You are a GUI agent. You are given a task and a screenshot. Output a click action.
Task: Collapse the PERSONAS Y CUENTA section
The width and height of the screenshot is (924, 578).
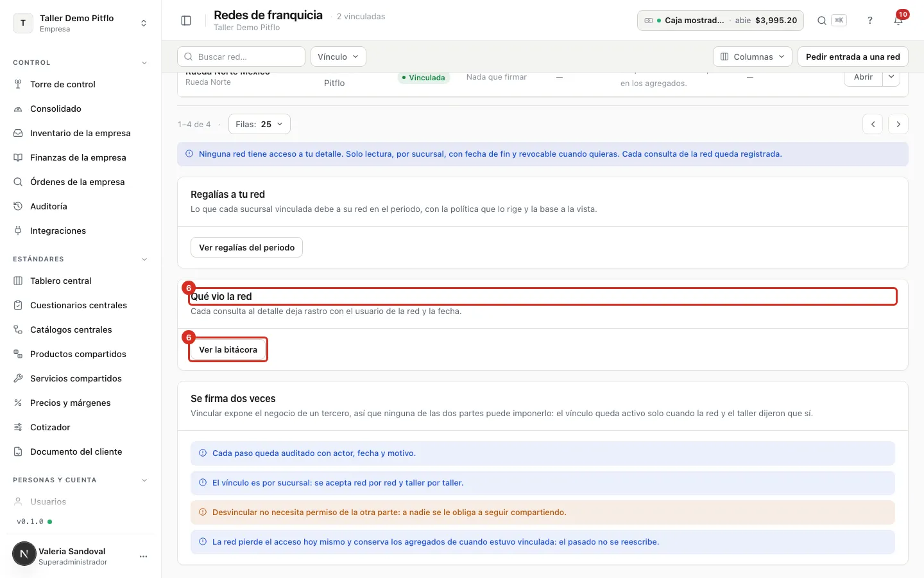tap(144, 480)
